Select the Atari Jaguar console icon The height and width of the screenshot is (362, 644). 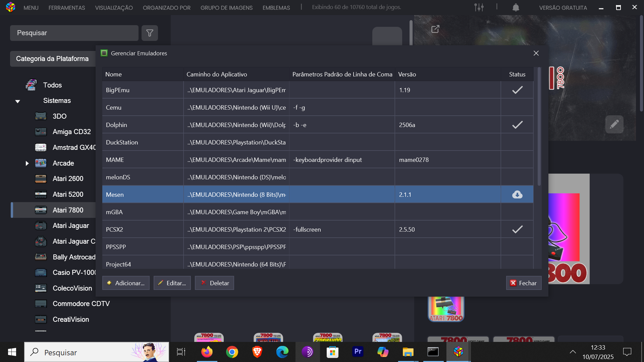pos(41,226)
